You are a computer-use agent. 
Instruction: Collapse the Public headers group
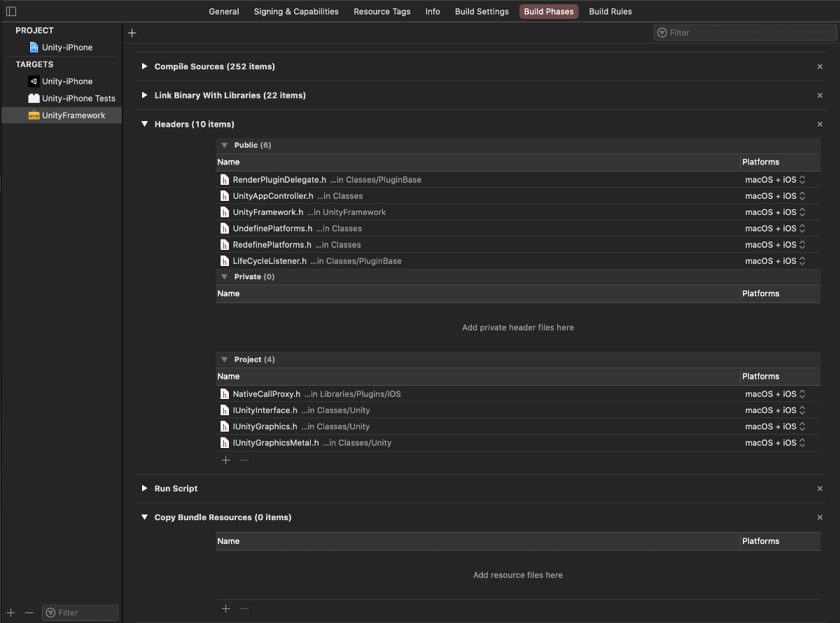point(225,145)
